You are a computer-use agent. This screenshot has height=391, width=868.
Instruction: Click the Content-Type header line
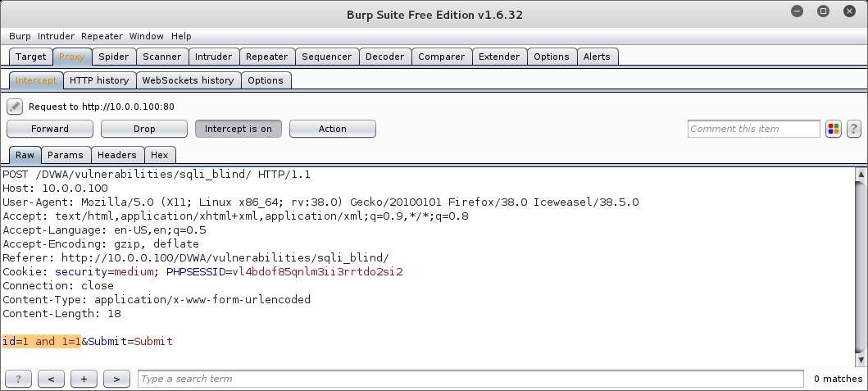coord(157,300)
